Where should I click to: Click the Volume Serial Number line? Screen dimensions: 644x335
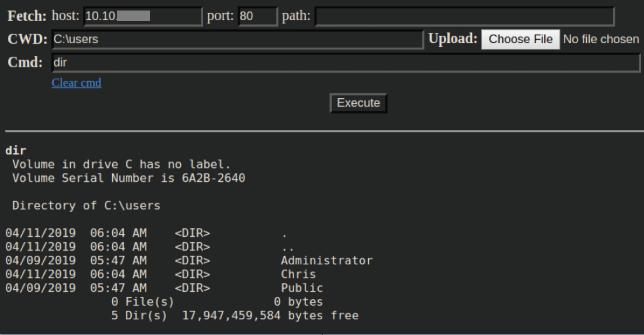click(129, 178)
